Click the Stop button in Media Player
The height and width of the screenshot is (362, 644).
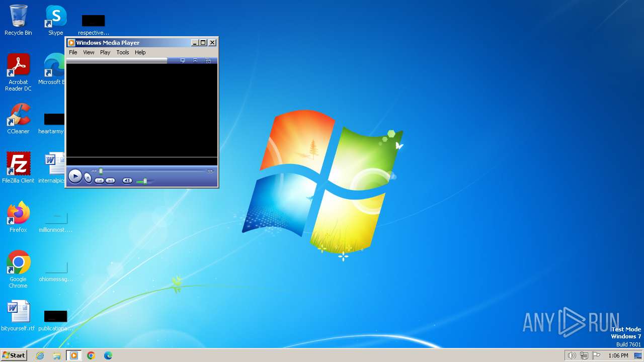(88, 177)
